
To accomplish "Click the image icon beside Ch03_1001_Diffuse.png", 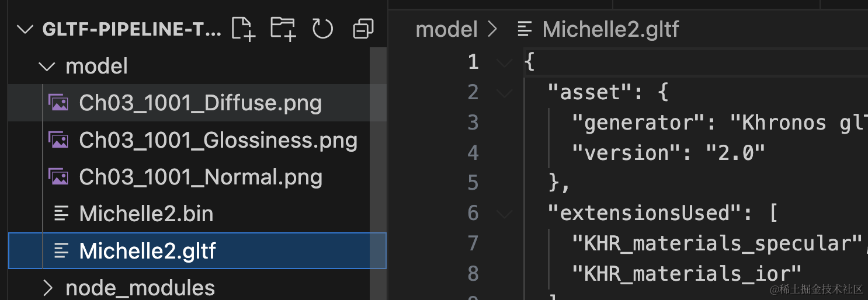I will 58,103.
